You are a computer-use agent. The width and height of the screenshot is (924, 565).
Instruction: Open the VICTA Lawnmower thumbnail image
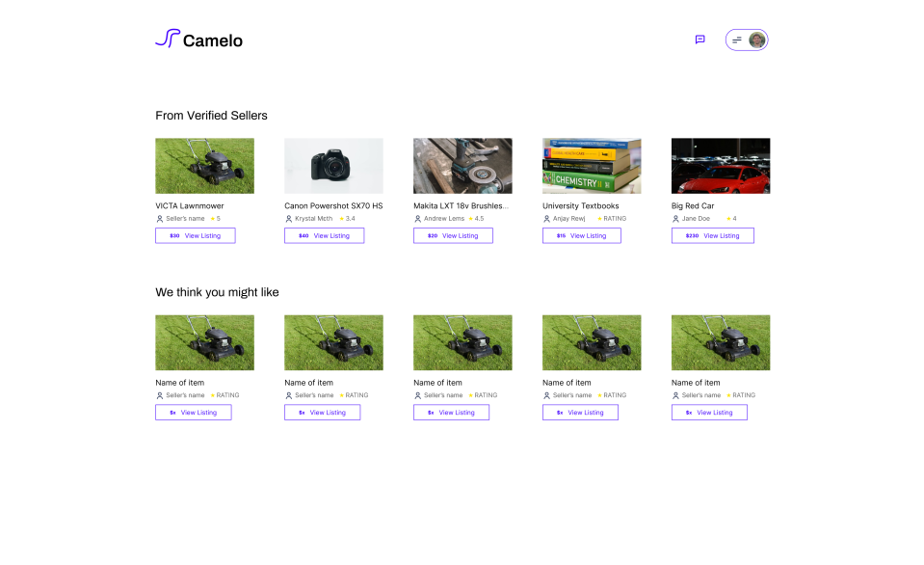(x=204, y=166)
